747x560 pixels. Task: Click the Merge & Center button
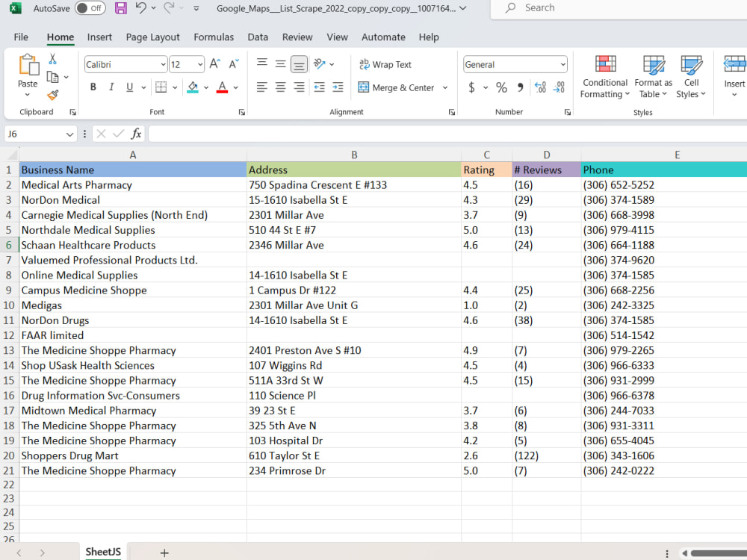(x=400, y=87)
